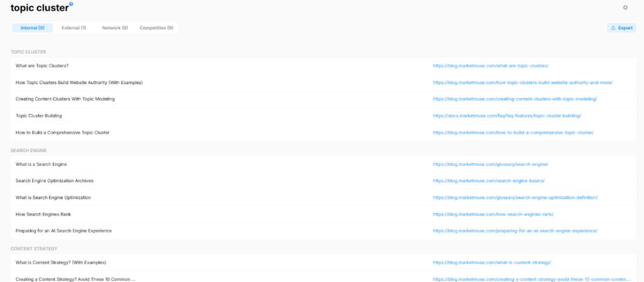This screenshot has height=282, width=644.
Task: Open the preparing-for-an-ai-search-engine-experience link
Action: pos(515,230)
